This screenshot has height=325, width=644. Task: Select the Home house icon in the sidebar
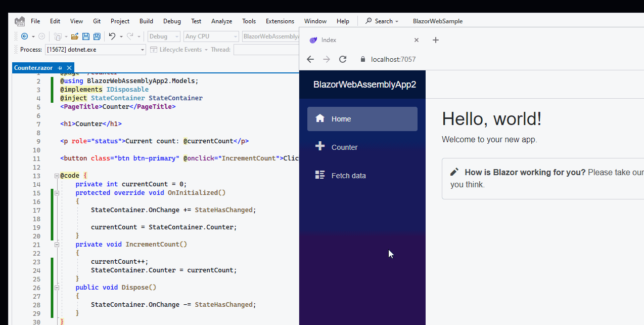click(x=319, y=118)
